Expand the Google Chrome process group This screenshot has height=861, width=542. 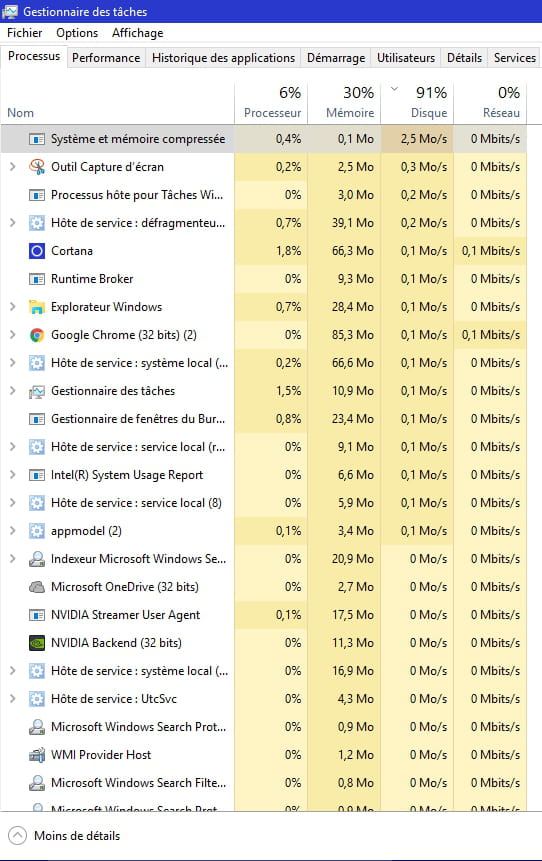13,335
